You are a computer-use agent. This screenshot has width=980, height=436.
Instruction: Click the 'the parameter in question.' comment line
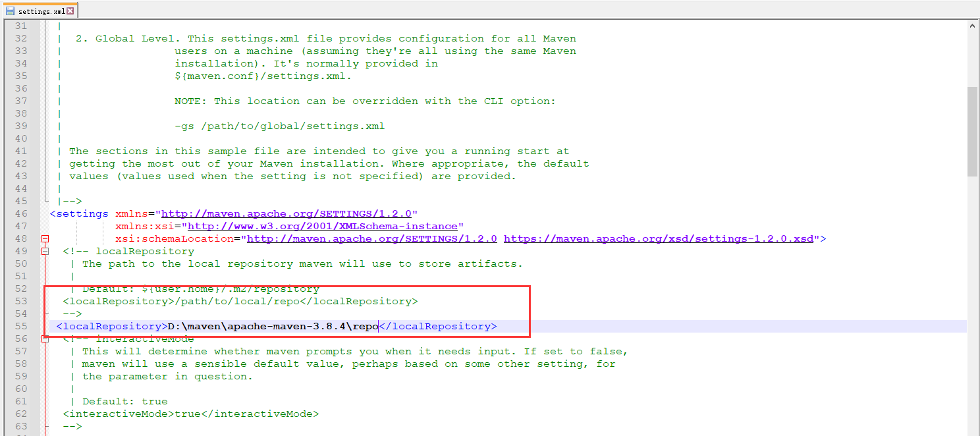tap(168, 376)
